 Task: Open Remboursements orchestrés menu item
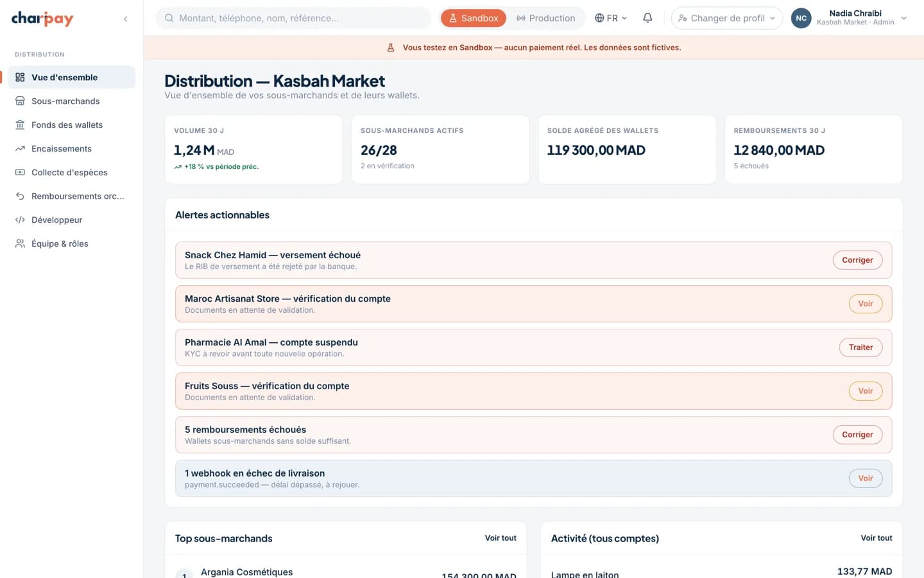(72, 196)
